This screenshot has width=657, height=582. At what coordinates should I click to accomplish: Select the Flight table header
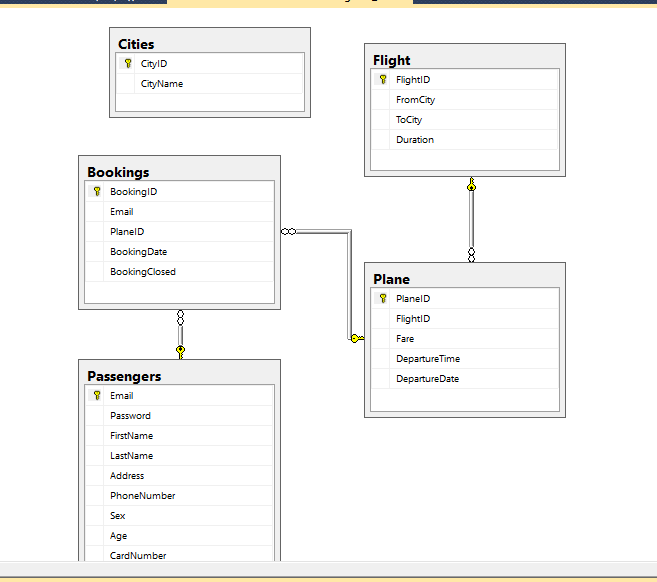point(464,60)
